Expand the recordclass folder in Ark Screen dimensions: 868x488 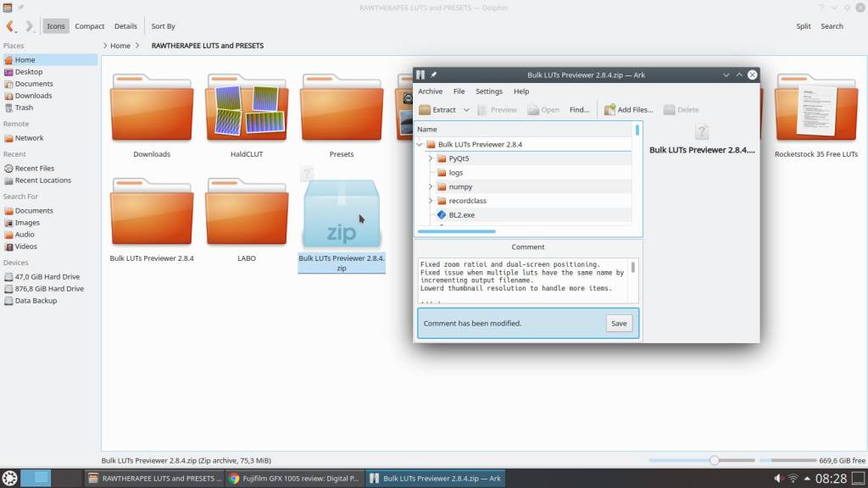coord(430,200)
